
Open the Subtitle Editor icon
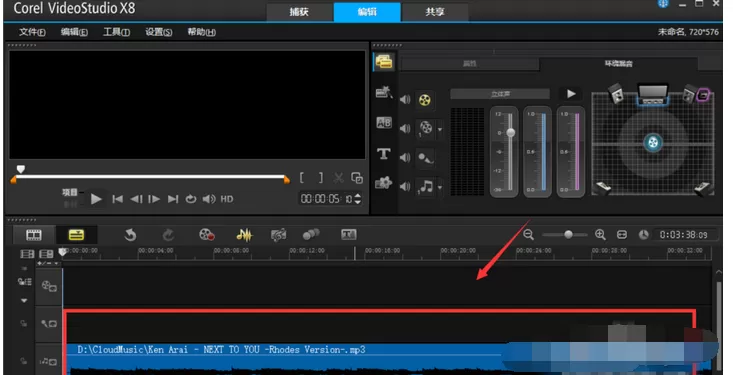coord(349,235)
